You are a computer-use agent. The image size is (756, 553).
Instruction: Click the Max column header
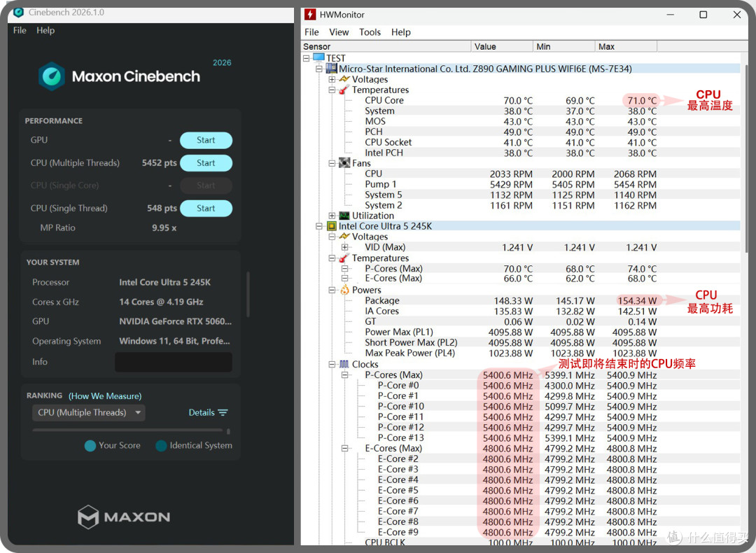[x=626, y=46]
